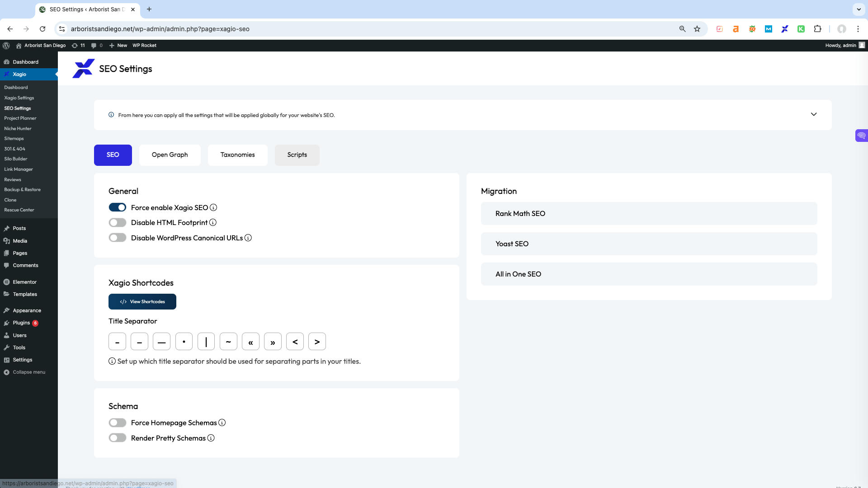868x488 pixels.
Task: Click info icon next to Disable HTML Footprint
Action: coord(213,222)
